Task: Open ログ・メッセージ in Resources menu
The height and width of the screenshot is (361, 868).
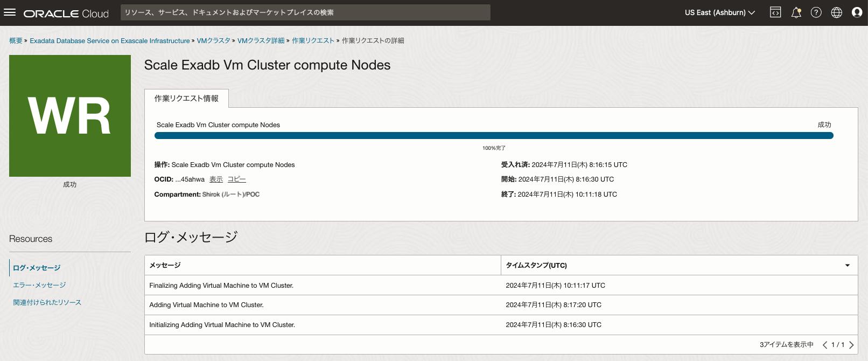Action: [x=37, y=268]
